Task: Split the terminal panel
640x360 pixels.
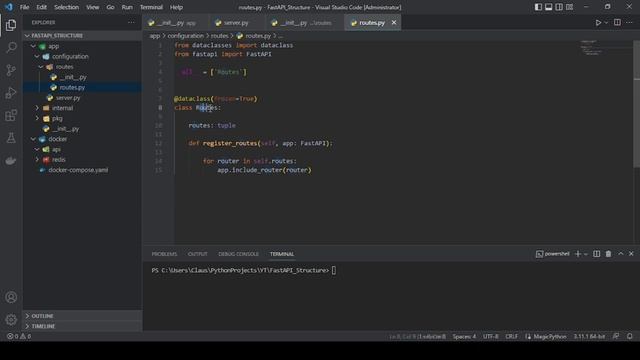Action: pos(596,254)
